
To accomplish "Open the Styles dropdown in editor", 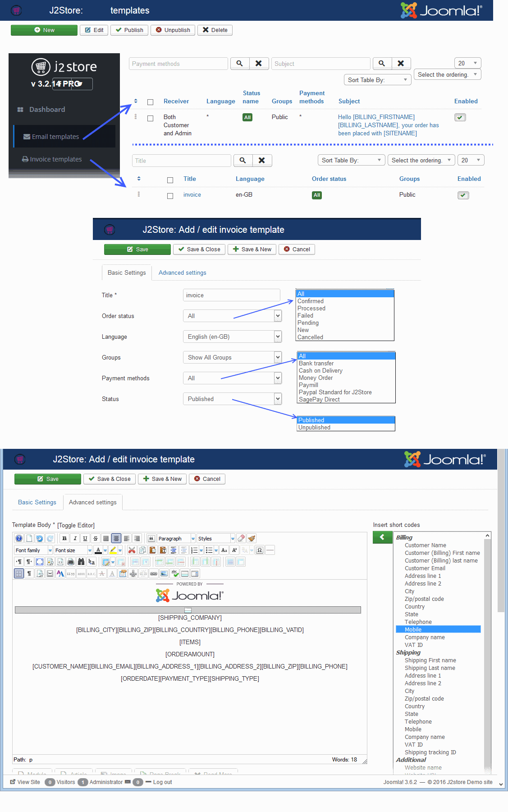I will 216,538.
